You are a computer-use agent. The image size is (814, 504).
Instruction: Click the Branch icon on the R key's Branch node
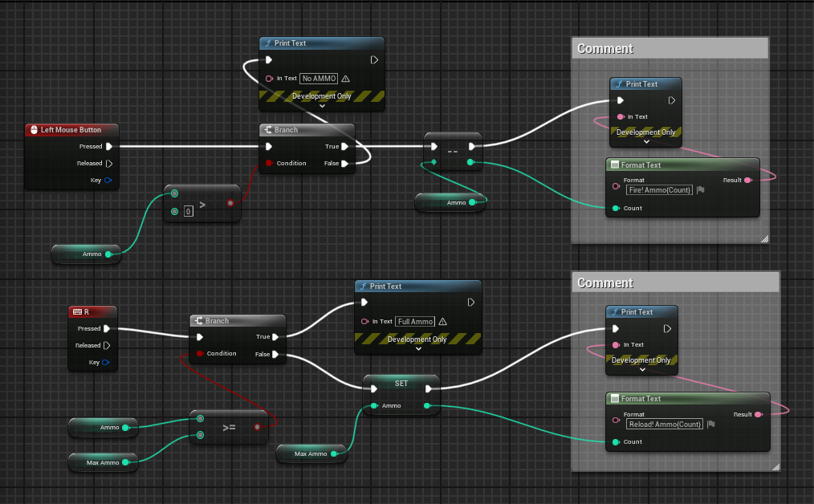pos(197,321)
